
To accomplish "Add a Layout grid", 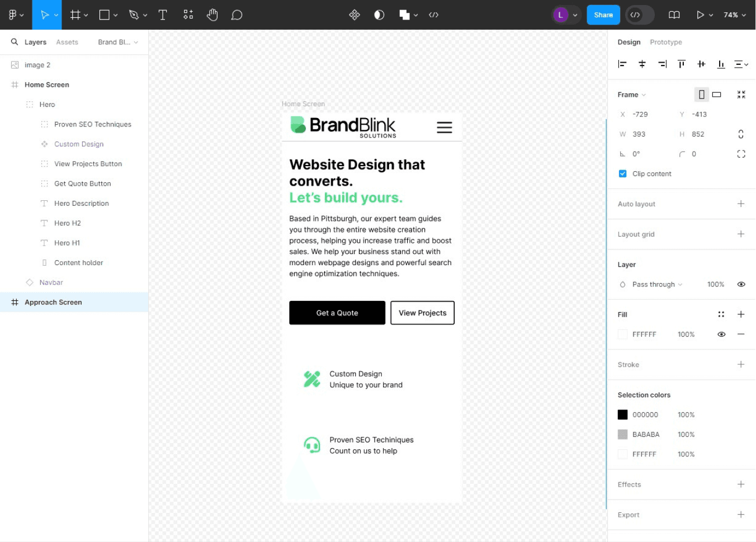I will pyautogui.click(x=741, y=234).
